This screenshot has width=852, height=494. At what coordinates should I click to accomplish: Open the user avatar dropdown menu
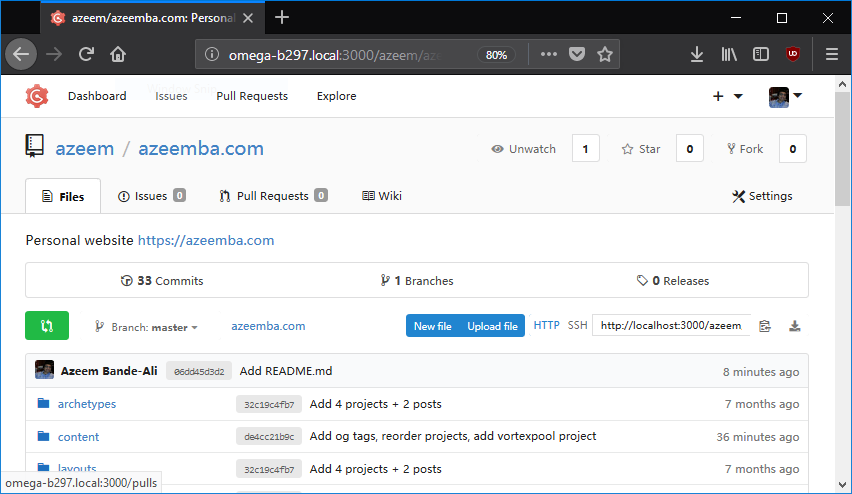(x=785, y=97)
